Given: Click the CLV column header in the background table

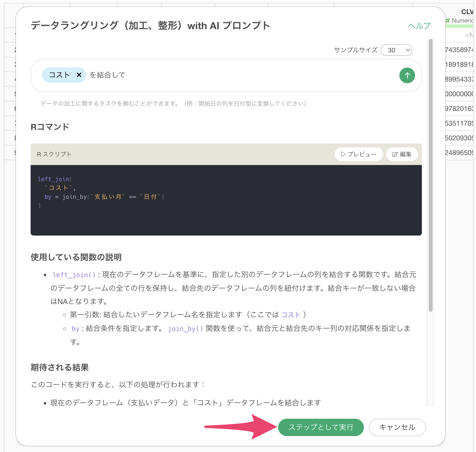Looking at the screenshot, I should (x=467, y=12).
